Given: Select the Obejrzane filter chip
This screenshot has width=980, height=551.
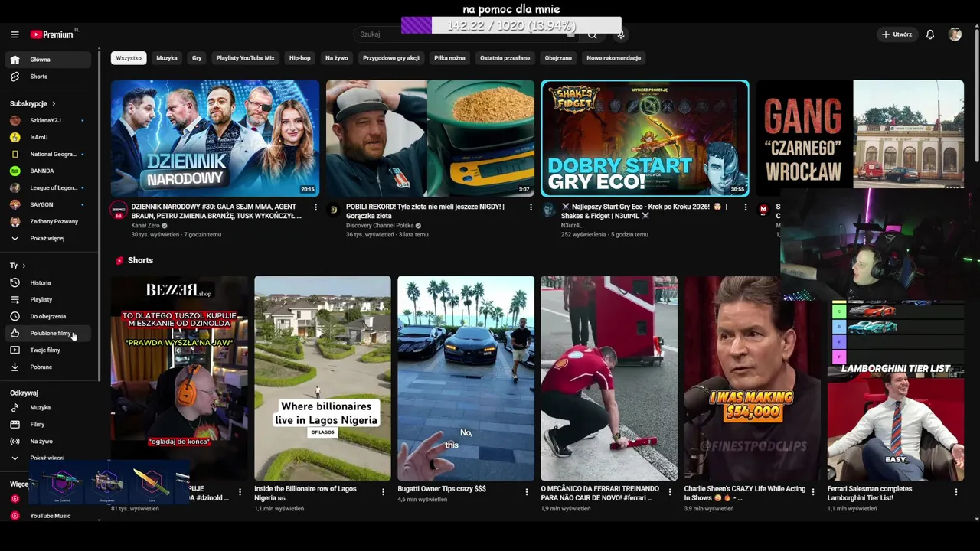Looking at the screenshot, I should coord(558,58).
